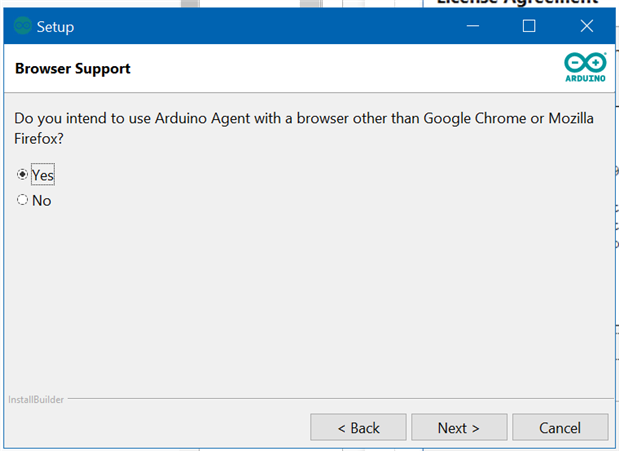Viewport: 619px width, 451px height.
Task: Maximize the Setup installer window
Action: [529, 26]
